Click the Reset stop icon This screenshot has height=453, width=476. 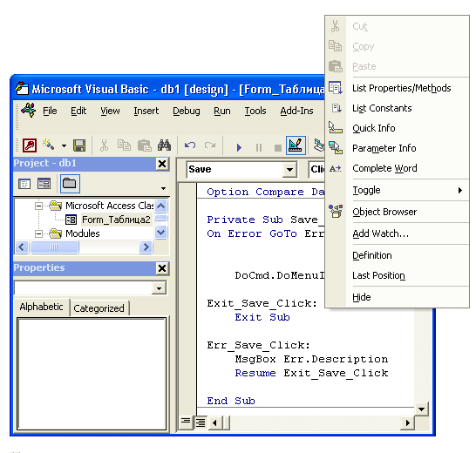coord(277,148)
